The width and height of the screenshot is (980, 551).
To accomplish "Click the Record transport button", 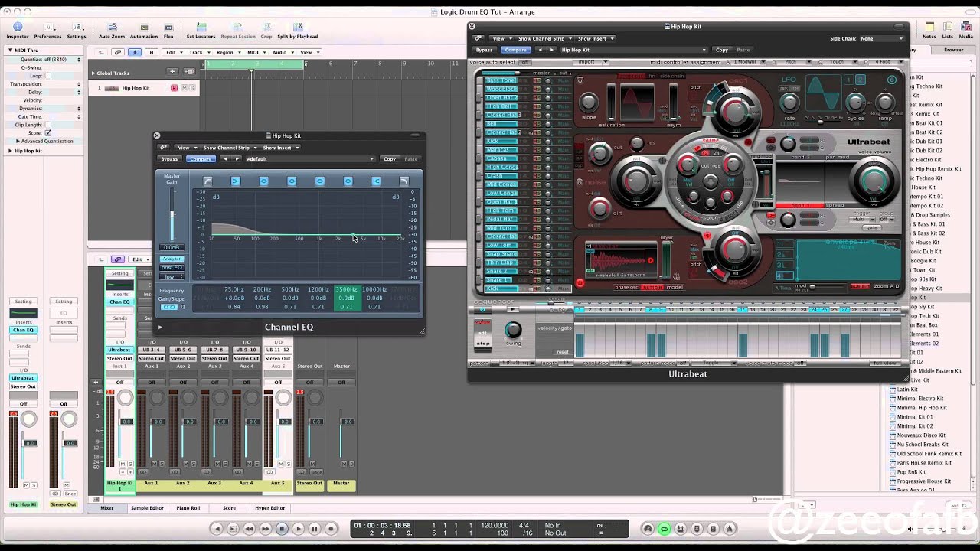I will pos(332,528).
